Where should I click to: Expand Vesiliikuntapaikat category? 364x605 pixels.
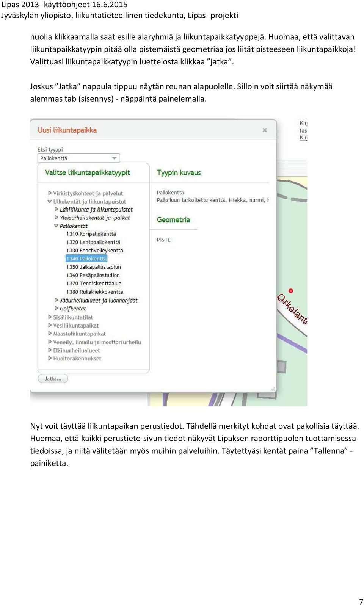[x=50, y=325]
